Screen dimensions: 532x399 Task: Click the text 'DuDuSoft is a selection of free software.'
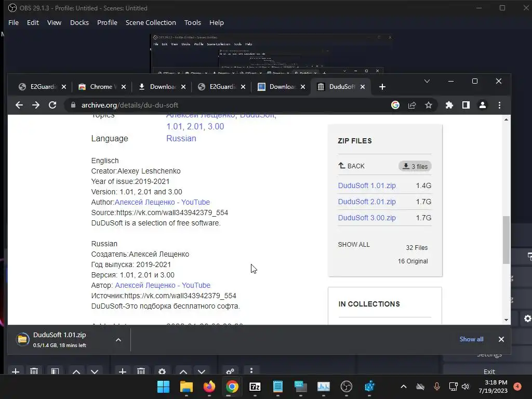pos(156,223)
